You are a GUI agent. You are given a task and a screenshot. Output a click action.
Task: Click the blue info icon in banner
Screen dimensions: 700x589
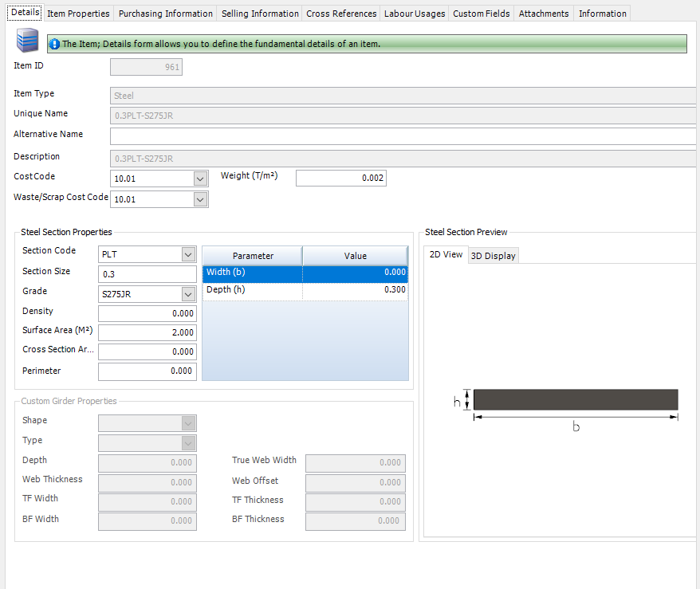tap(54, 44)
